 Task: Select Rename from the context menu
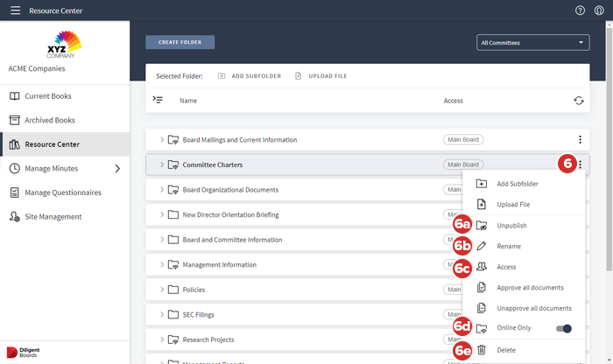tap(509, 247)
